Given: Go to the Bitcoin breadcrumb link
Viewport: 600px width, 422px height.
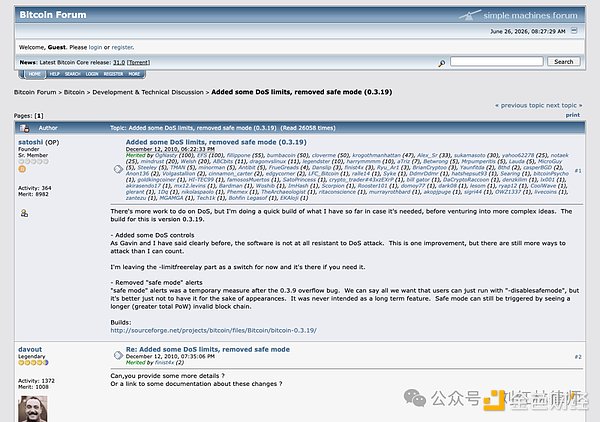Looking at the screenshot, I should click(x=74, y=92).
